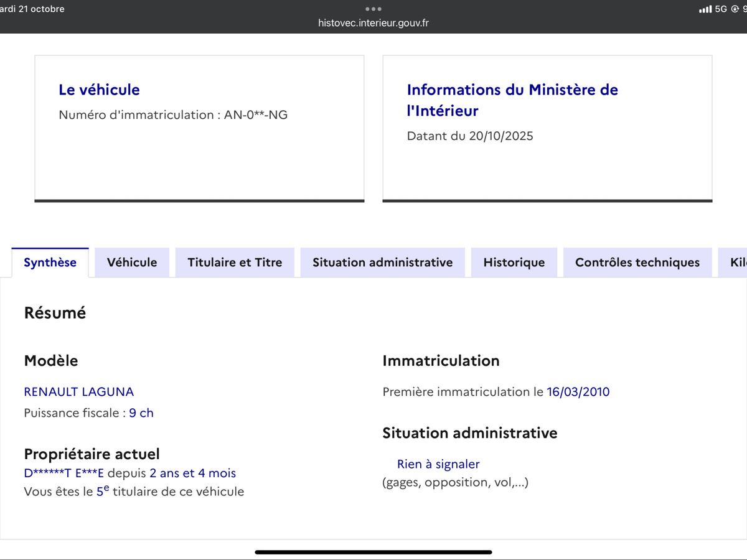
Task: Switch to the Véhicule tab
Action: click(132, 263)
